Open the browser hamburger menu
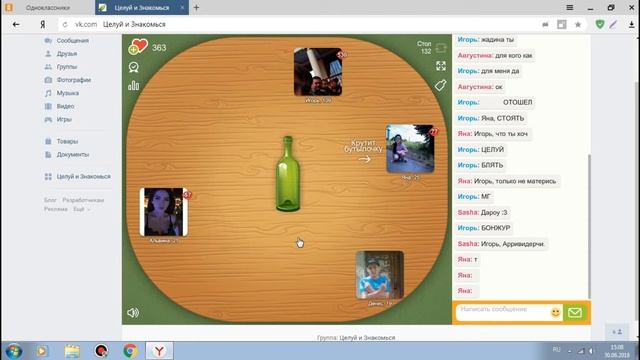Viewport: 640px width, 360px height. click(x=570, y=7)
